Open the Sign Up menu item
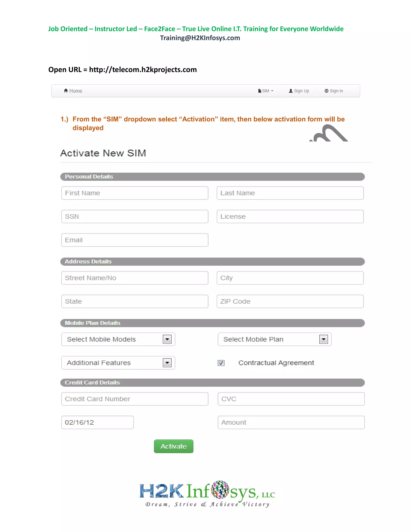This screenshot has height=532, width=411. tap(301, 91)
